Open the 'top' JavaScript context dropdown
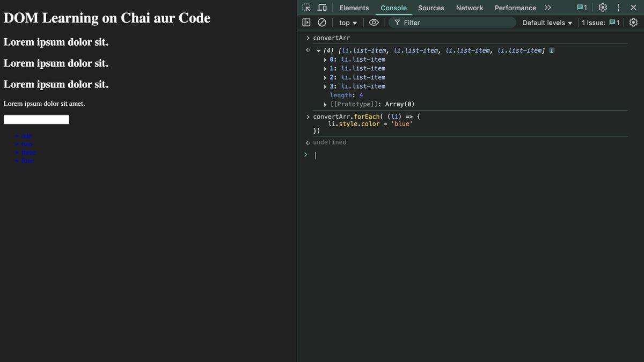 (x=348, y=23)
